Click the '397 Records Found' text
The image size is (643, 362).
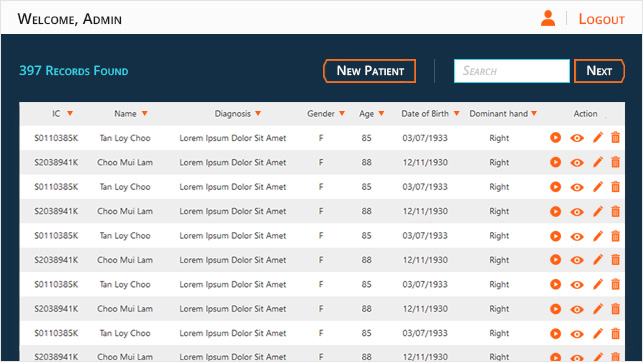(74, 71)
